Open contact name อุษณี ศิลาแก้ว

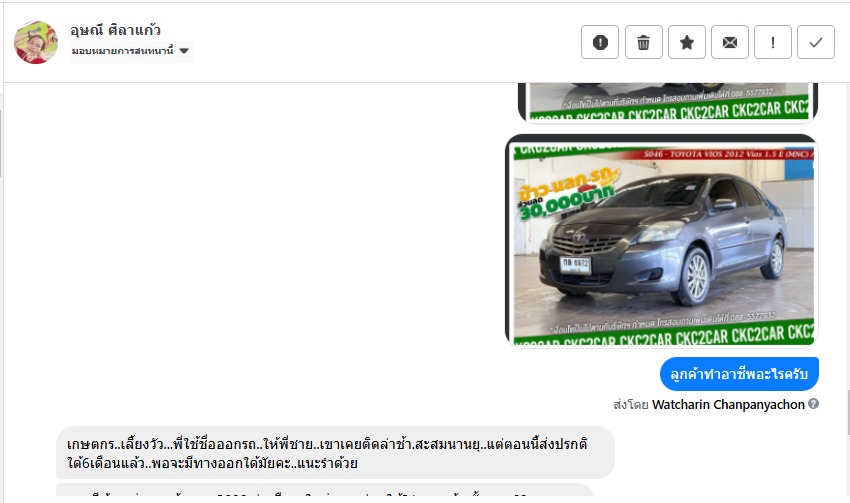tap(115, 30)
